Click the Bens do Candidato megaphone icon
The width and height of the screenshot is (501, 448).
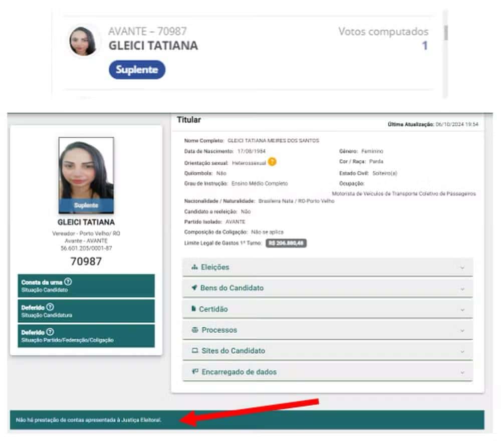click(194, 288)
